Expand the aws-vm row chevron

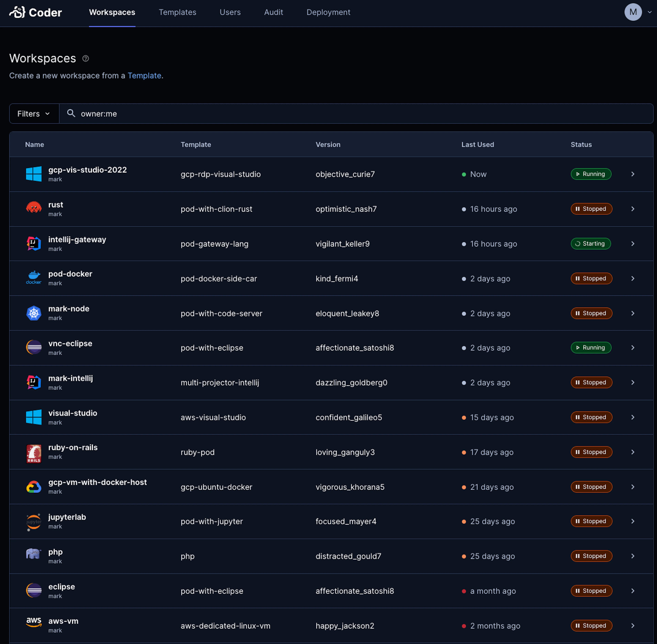[x=633, y=625]
